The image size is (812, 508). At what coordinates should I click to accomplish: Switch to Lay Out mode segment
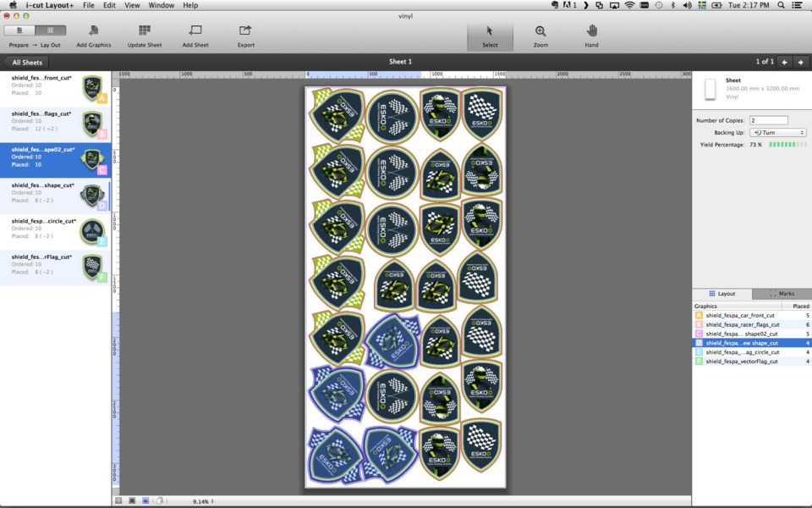tap(50, 30)
